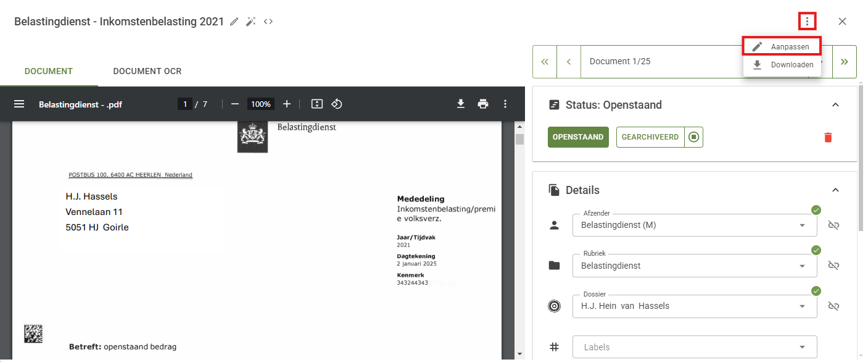Click the Labels input field
Screen dimensions: 868x362
tap(685, 347)
